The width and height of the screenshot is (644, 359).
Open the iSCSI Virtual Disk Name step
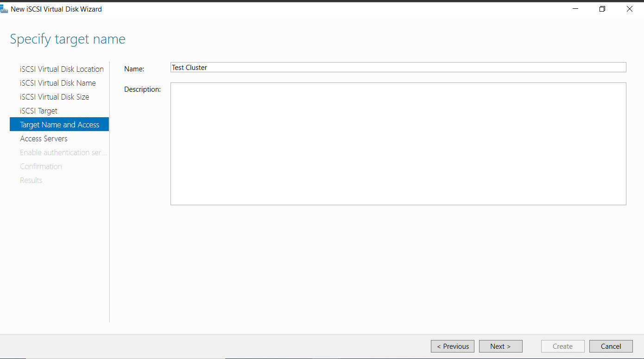pos(58,83)
